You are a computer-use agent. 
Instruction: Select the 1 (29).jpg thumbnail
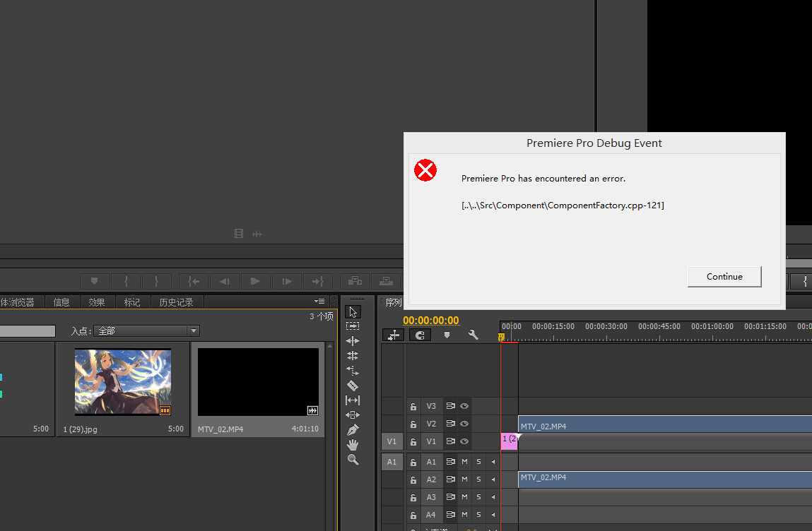[x=123, y=382]
